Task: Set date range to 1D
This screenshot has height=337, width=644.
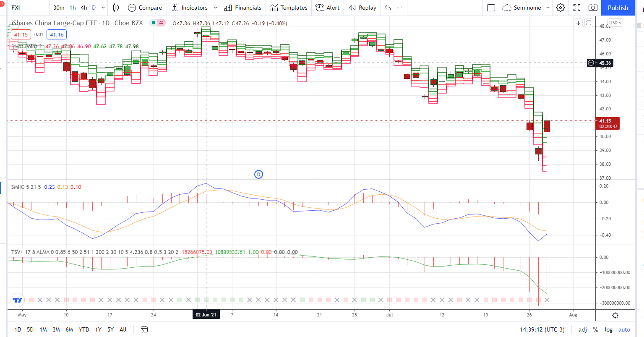Action: click(x=18, y=329)
